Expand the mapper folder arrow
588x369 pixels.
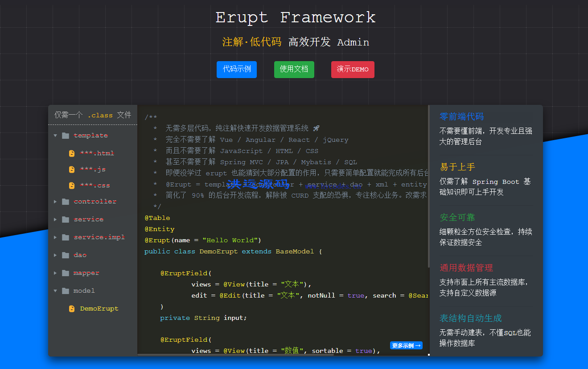[x=55, y=273]
